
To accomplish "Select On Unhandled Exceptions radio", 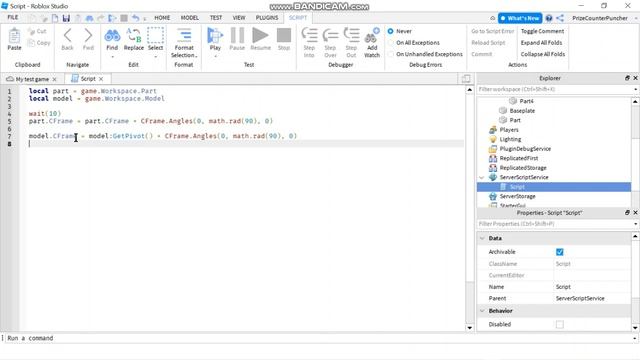I will pos(391,54).
